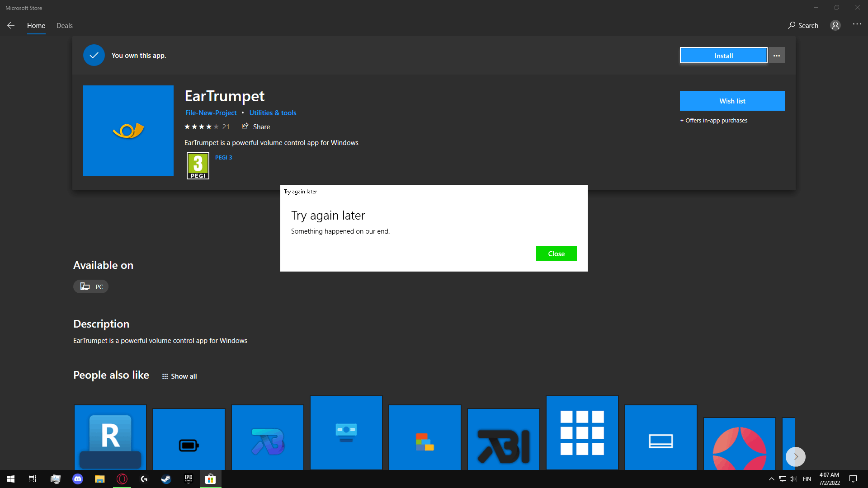The image size is (868, 488).
Task: Open Steam from the taskbar
Action: point(166,479)
